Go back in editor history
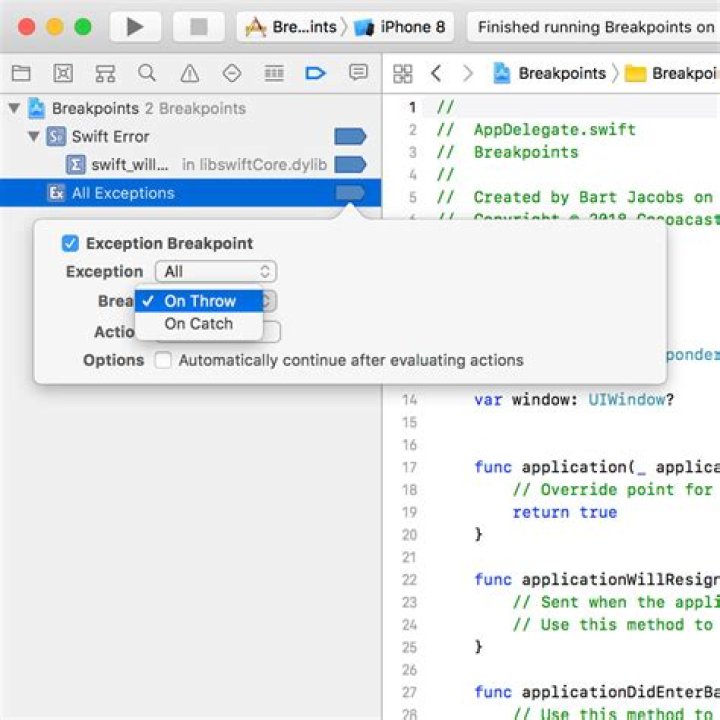 click(x=436, y=73)
